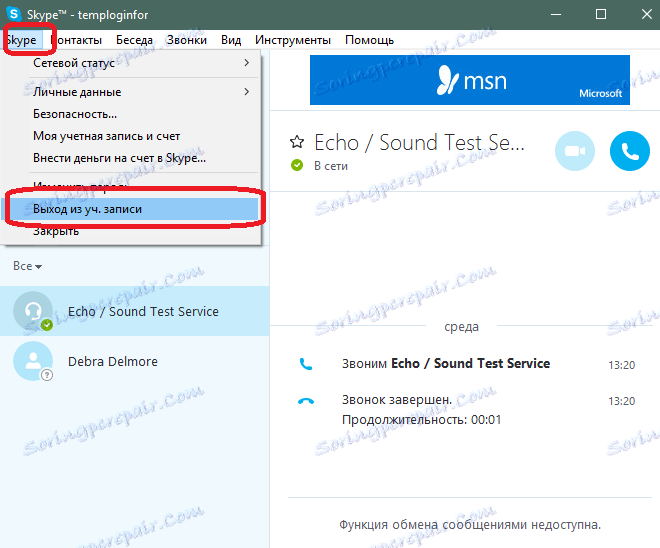The width and height of the screenshot is (660, 548).
Task: Click the outgoing call phone icon
Action: coord(306,364)
